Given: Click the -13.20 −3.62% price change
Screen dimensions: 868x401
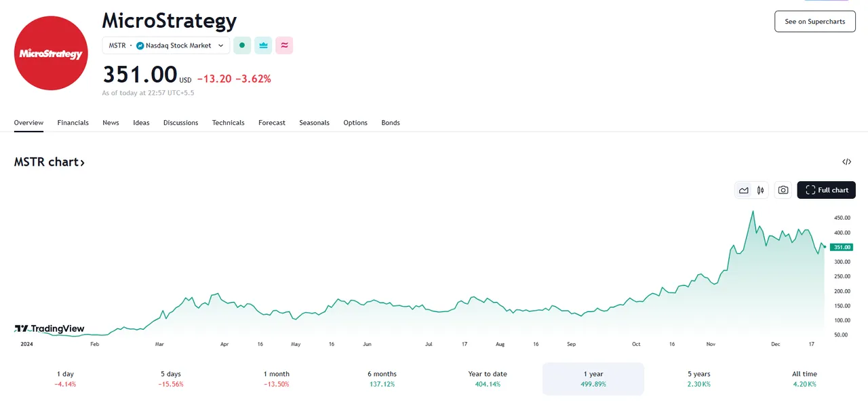Looking at the screenshot, I should pyautogui.click(x=234, y=79).
